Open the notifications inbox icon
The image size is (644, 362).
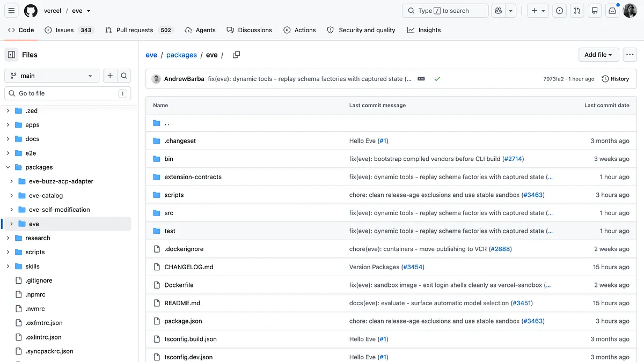[612, 11]
